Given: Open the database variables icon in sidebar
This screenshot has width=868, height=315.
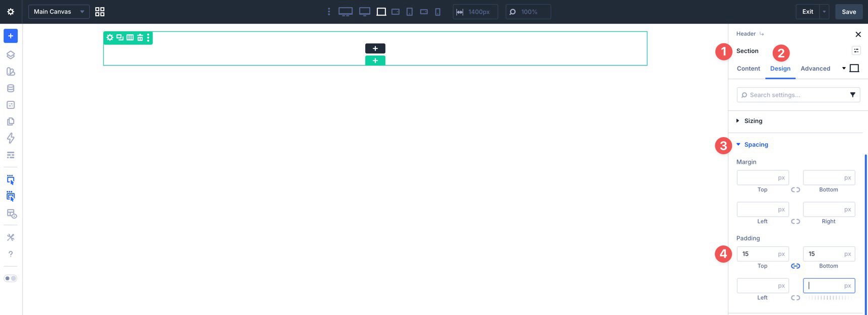Looking at the screenshot, I should [11, 88].
